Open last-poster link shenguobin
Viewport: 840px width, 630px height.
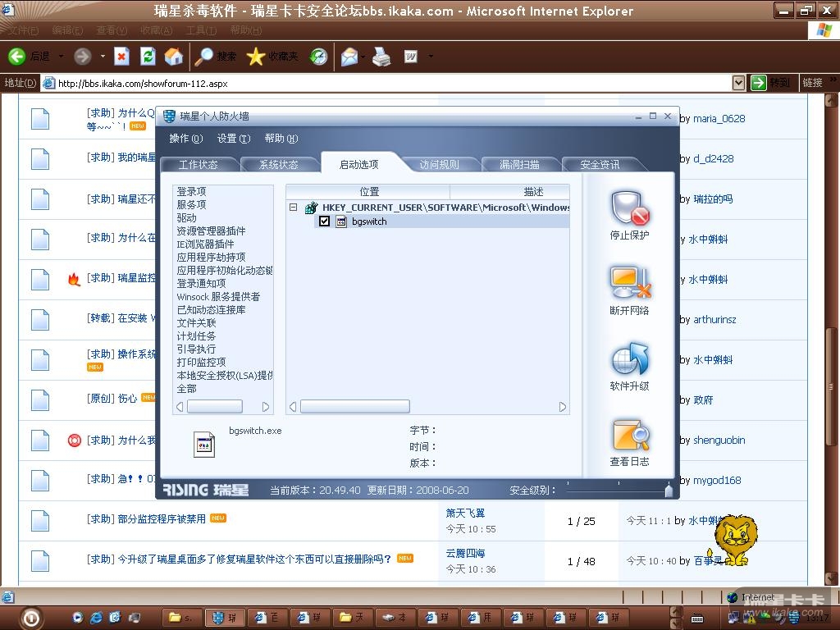click(719, 440)
